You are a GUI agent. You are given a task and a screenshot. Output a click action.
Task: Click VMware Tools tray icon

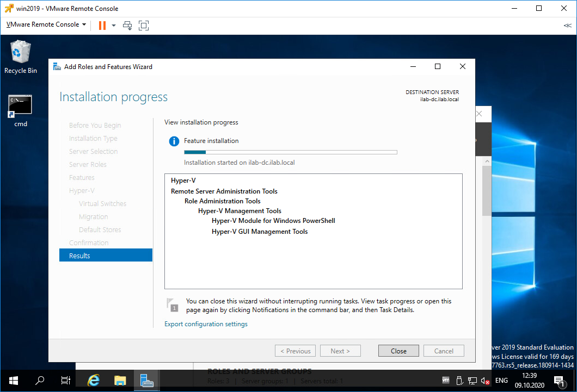(446, 380)
